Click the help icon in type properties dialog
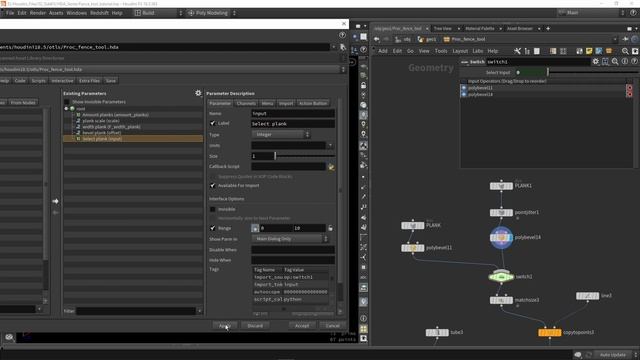Image resolution: width=640 pixels, height=360 pixels. pyautogui.click(x=342, y=35)
